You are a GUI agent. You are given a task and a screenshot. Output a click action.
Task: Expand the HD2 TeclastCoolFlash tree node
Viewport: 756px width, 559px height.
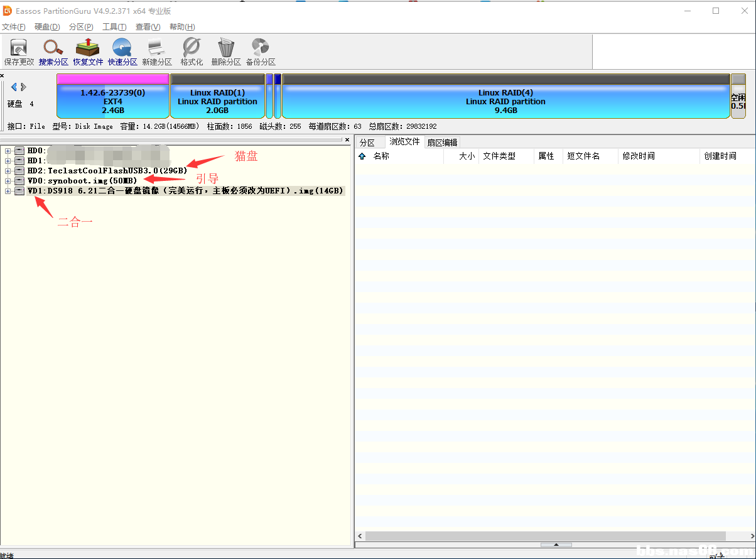tap(8, 171)
